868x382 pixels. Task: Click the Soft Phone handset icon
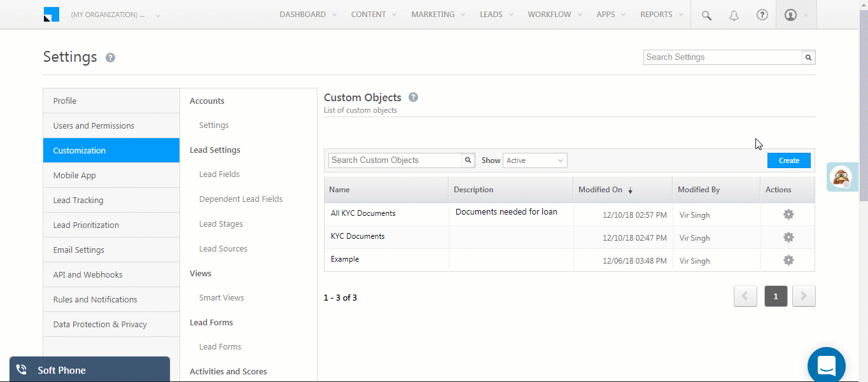[x=21, y=369]
